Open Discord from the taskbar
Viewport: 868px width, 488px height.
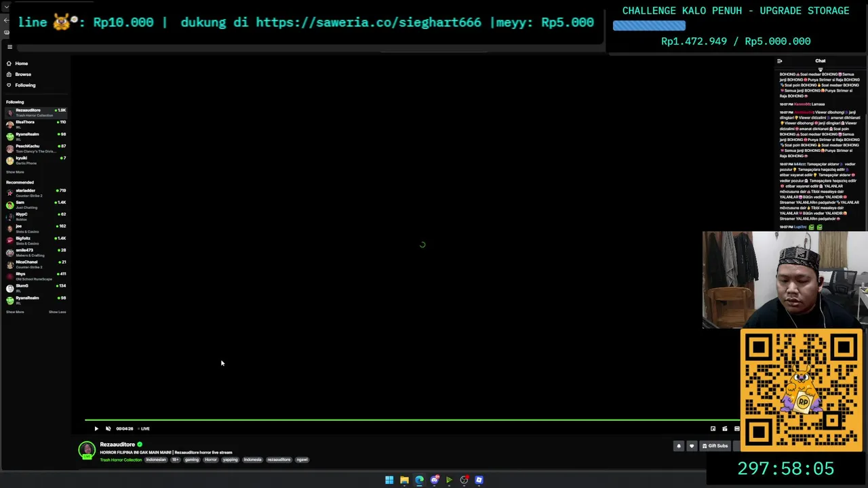(435, 480)
